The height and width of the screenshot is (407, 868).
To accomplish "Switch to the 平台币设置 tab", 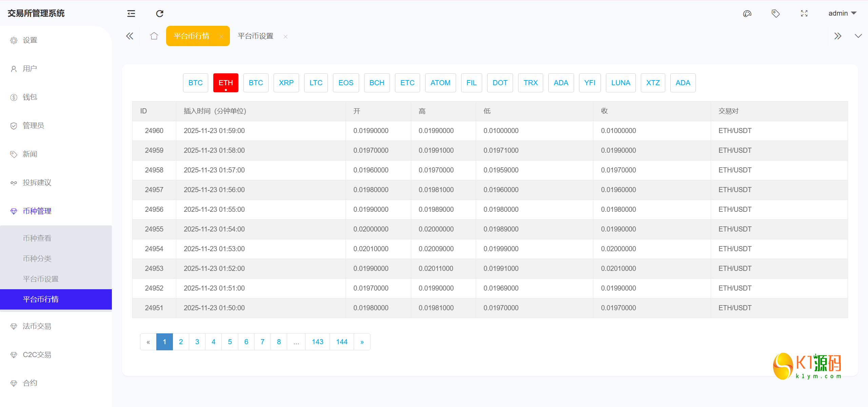I will (255, 36).
